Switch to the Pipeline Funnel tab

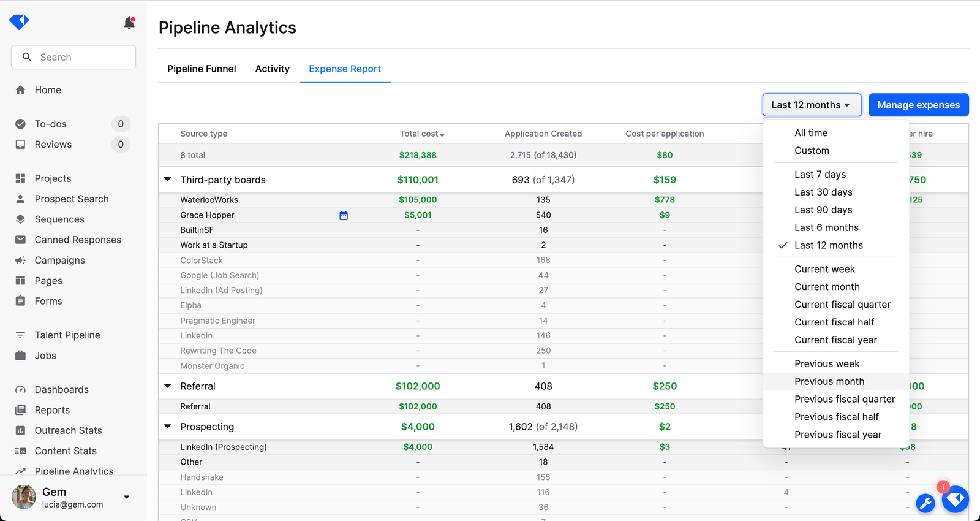click(202, 69)
